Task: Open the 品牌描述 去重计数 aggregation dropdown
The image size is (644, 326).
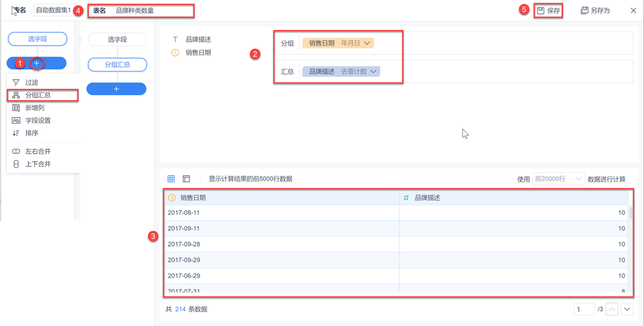Action: 341,71
